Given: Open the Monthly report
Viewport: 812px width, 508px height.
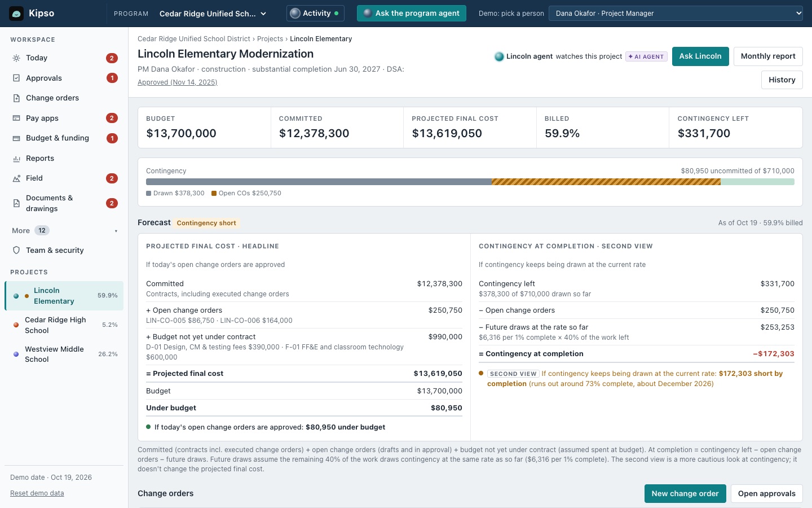Looking at the screenshot, I should pyautogui.click(x=768, y=56).
